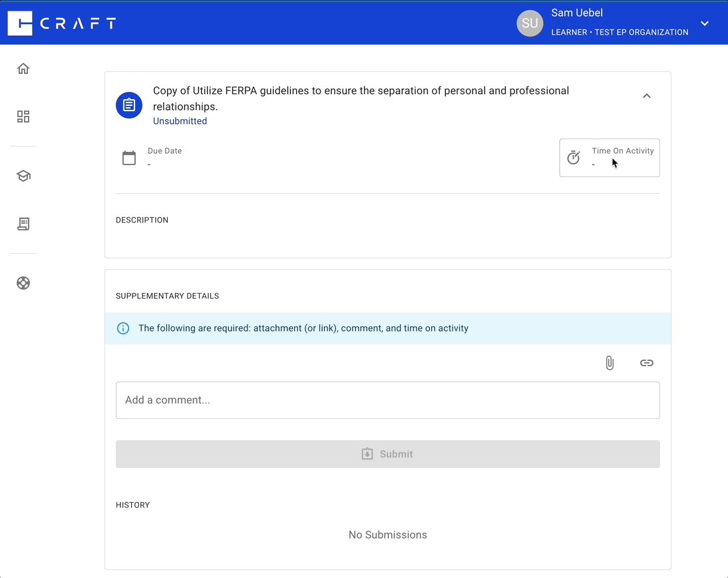The height and width of the screenshot is (578, 728).
Task: Open the learning section via graduation cap icon
Action: [23, 176]
